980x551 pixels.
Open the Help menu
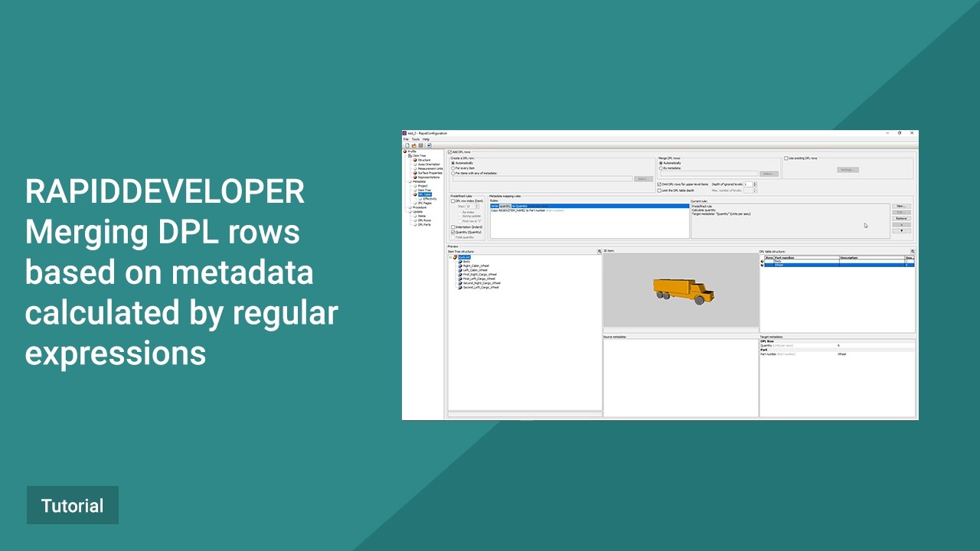(x=426, y=139)
